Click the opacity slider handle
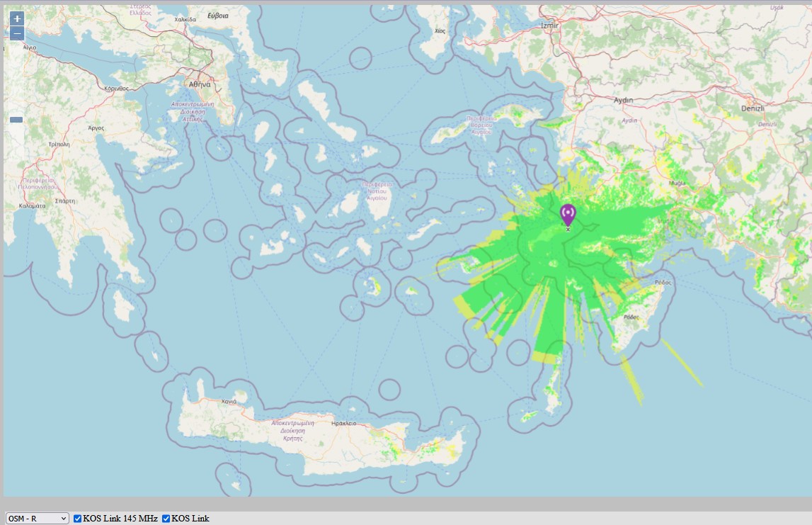The width and height of the screenshot is (812, 525). pyautogui.click(x=16, y=120)
